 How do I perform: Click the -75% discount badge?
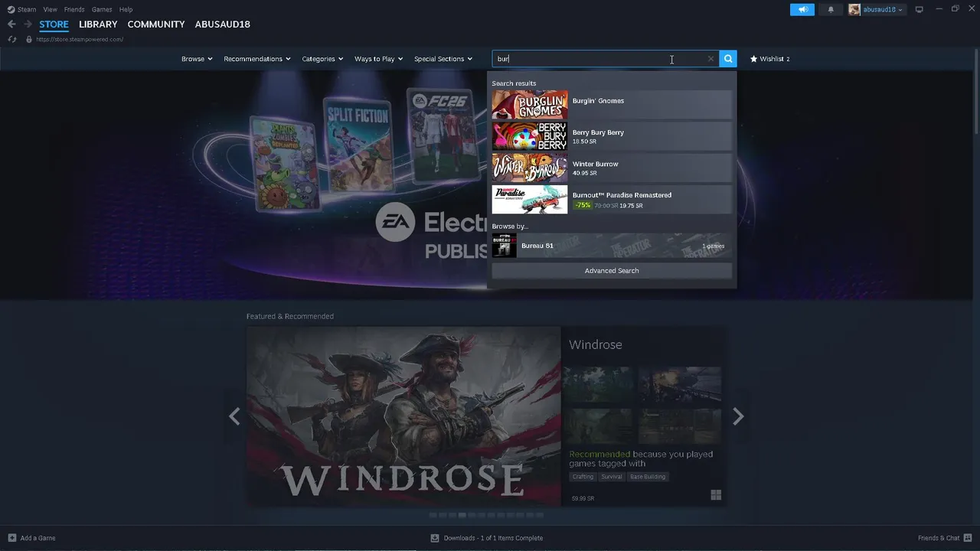click(583, 205)
